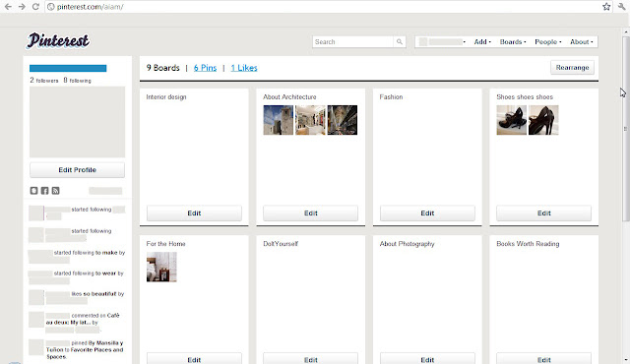Click the scrollbar down arrow
Viewport: 630px width, 364px height.
[626, 360]
